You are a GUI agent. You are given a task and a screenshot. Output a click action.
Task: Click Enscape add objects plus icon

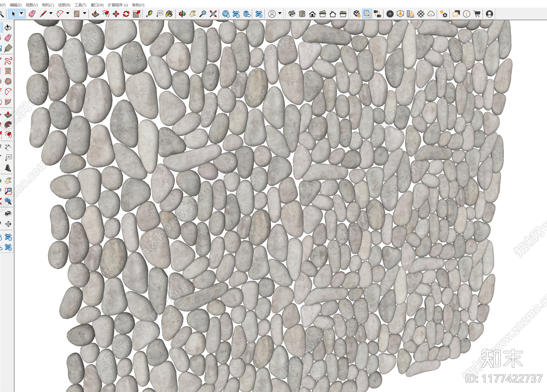(390, 14)
